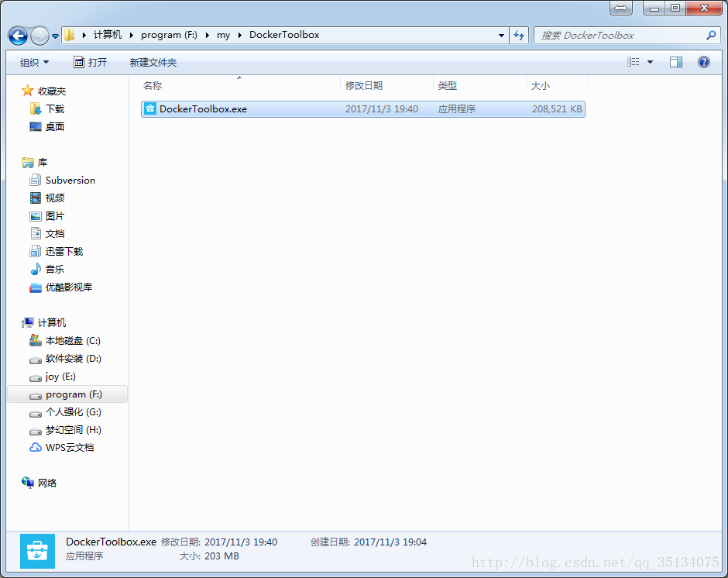Image resolution: width=728 pixels, height=578 pixels.
Task: Click the folder icon in address bar
Action: tap(69, 35)
